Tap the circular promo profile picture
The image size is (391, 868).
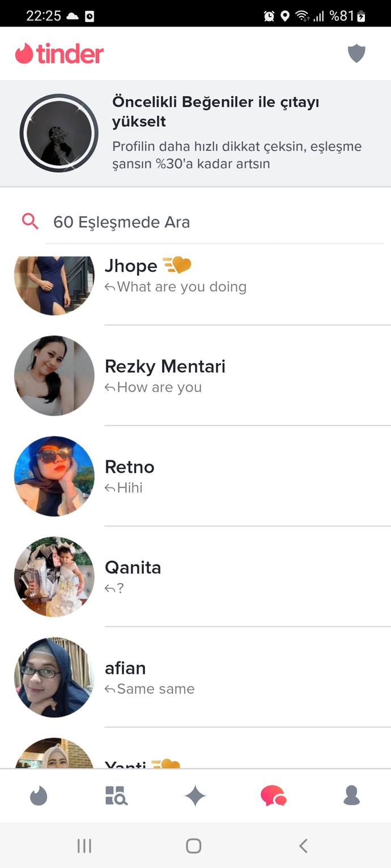[x=59, y=134]
